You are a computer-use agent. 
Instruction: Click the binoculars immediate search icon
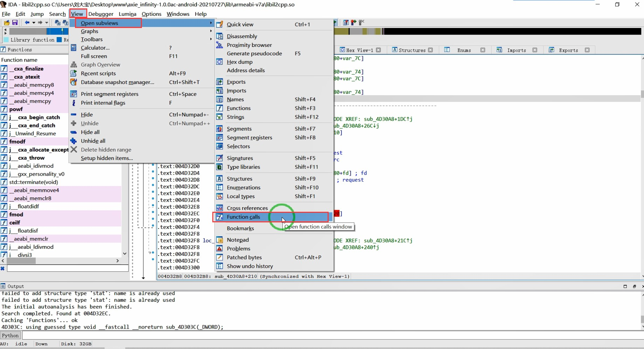[x=58, y=22]
